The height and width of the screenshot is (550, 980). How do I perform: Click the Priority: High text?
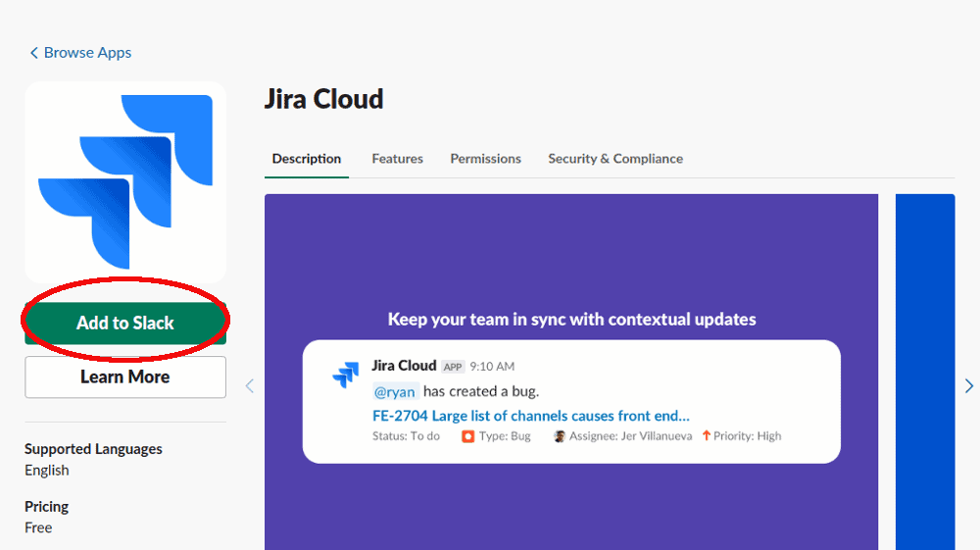click(x=748, y=436)
